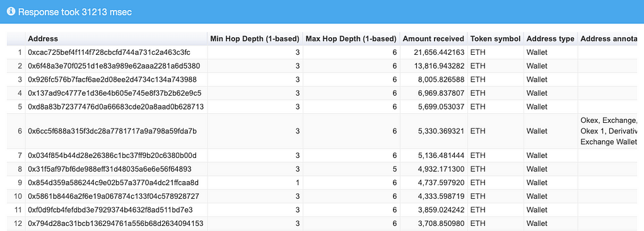Select address 0x31f5af97bf6de988eff31d48035a6e6e56f64893

click(x=109, y=169)
